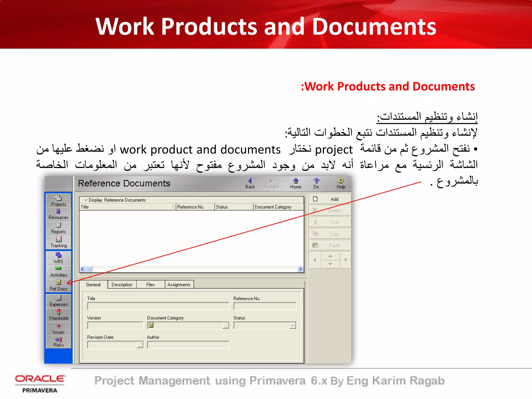The height and width of the screenshot is (399, 532).
Task: Click the horizontal scrollbar thumb
Action: pyautogui.click(x=89, y=269)
